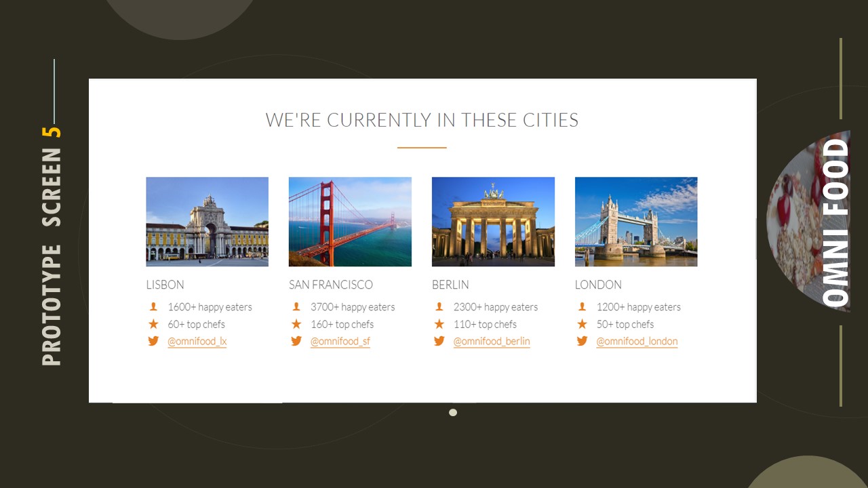868x488 pixels.
Task: Click the Twitter bird icon under Berlin
Action: coord(439,341)
